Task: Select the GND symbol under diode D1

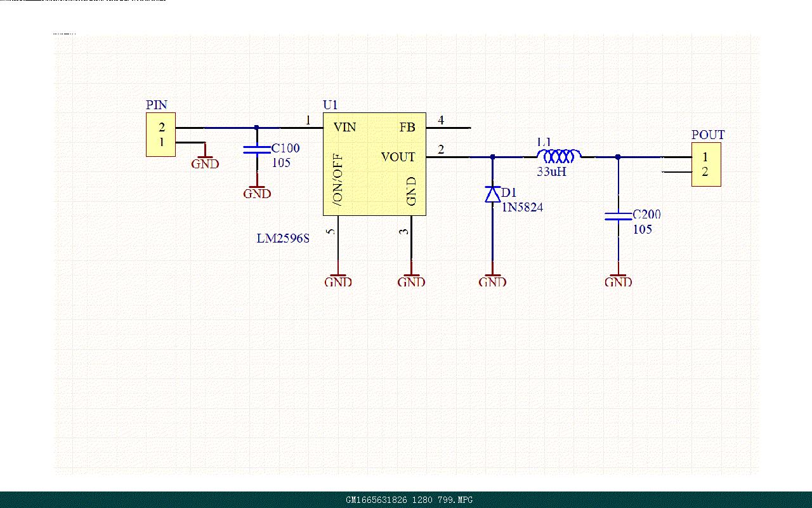Action: 492,280
